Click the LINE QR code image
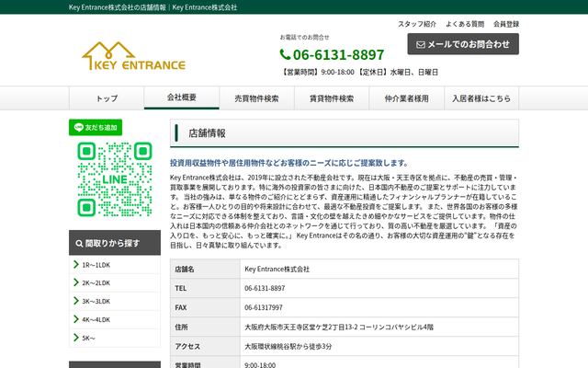Image resolution: width=588 pixels, height=368 pixels. 115,179
